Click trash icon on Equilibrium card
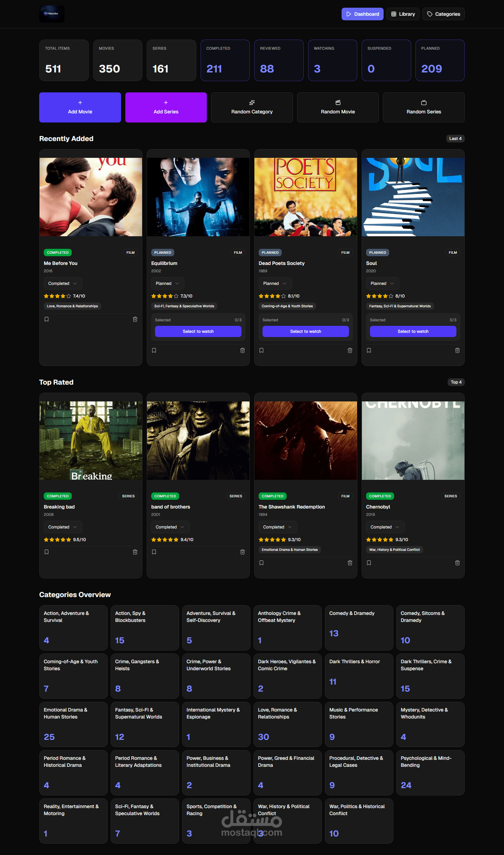The image size is (504, 855). click(x=243, y=350)
